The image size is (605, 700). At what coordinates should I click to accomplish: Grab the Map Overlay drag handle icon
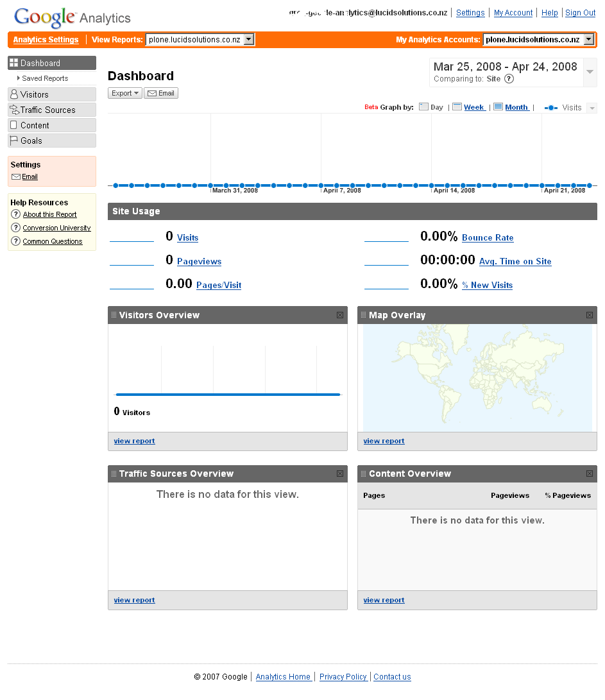(x=363, y=315)
